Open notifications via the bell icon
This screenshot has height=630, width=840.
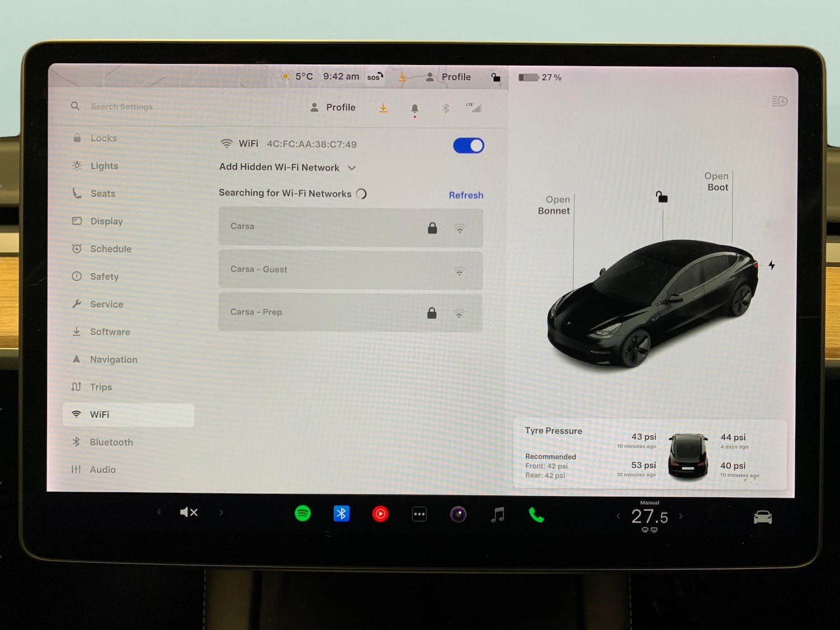(x=414, y=108)
